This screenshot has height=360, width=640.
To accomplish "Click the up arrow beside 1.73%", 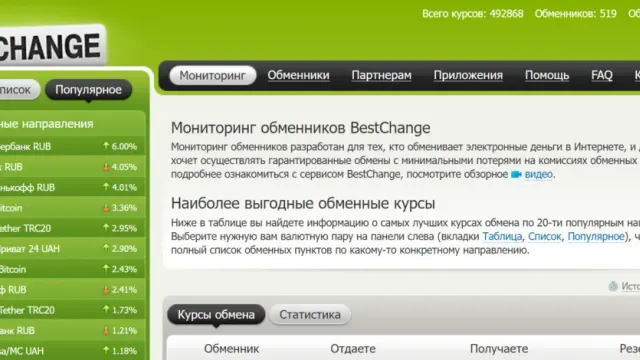I will [106, 309].
